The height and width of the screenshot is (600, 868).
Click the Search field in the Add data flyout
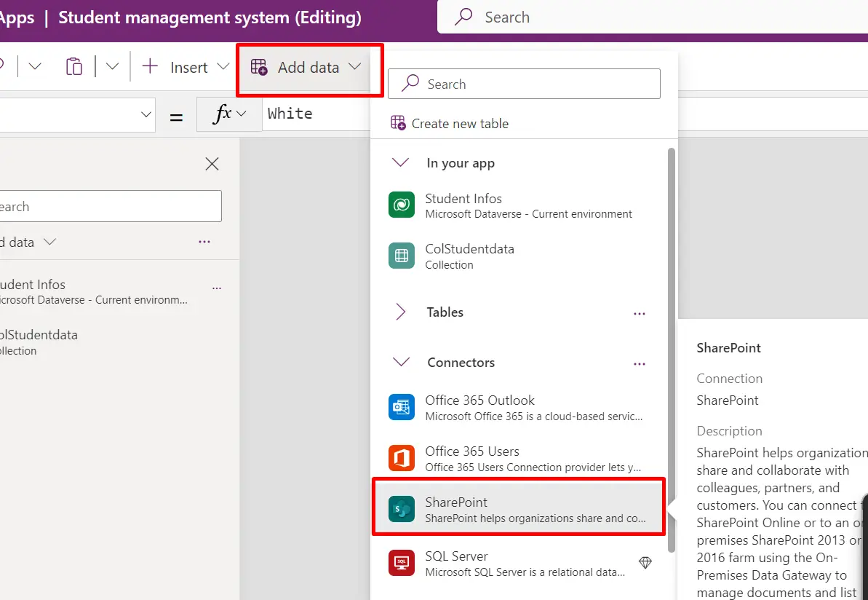click(524, 84)
